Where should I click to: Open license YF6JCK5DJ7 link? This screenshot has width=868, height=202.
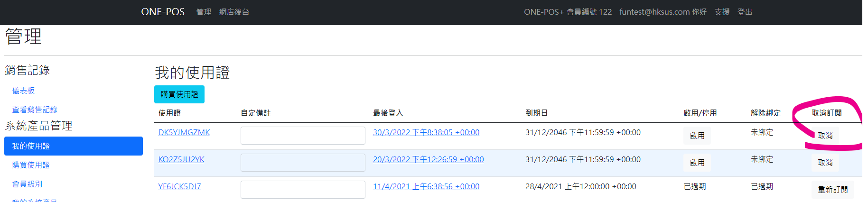tap(179, 186)
